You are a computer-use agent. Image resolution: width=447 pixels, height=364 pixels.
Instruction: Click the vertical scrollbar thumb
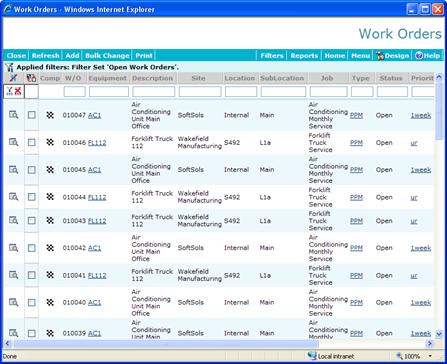click(x=439, y=111)
